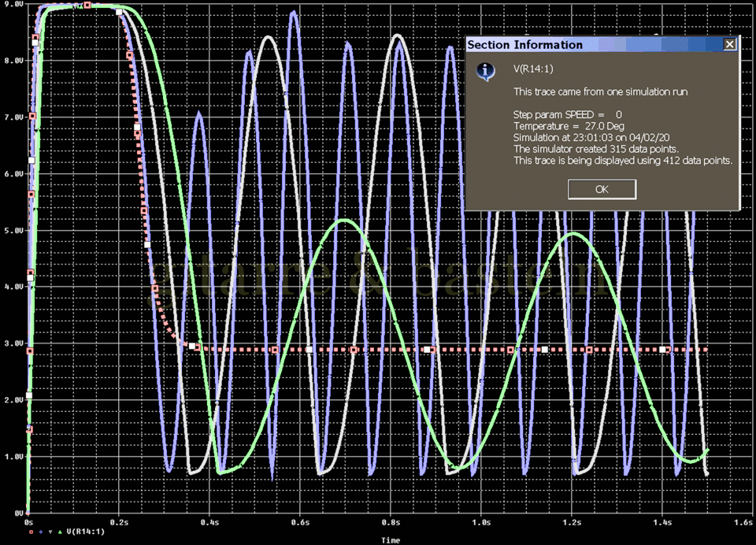Click the 1.4s x-axis label

pyautogui.click(x=663, y=522)
